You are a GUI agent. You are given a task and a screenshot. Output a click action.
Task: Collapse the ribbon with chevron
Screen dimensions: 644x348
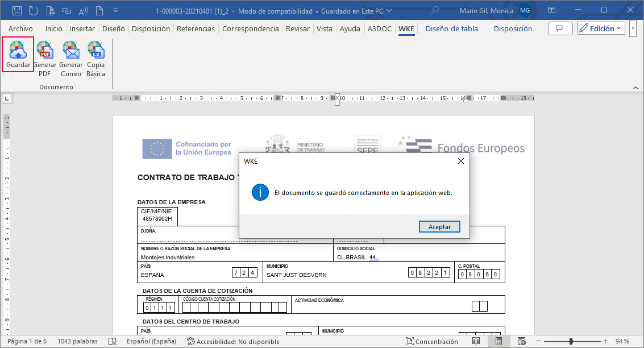point(635,88)
